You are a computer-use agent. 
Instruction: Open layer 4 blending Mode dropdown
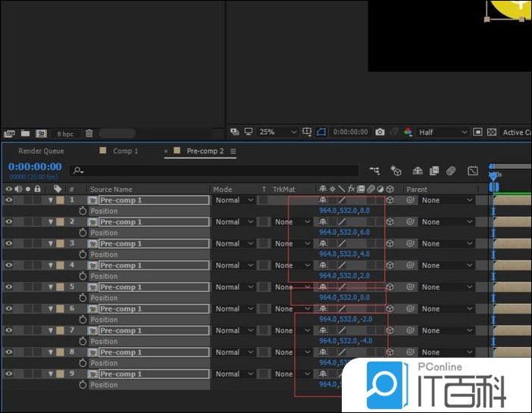[x=234, y=265]
